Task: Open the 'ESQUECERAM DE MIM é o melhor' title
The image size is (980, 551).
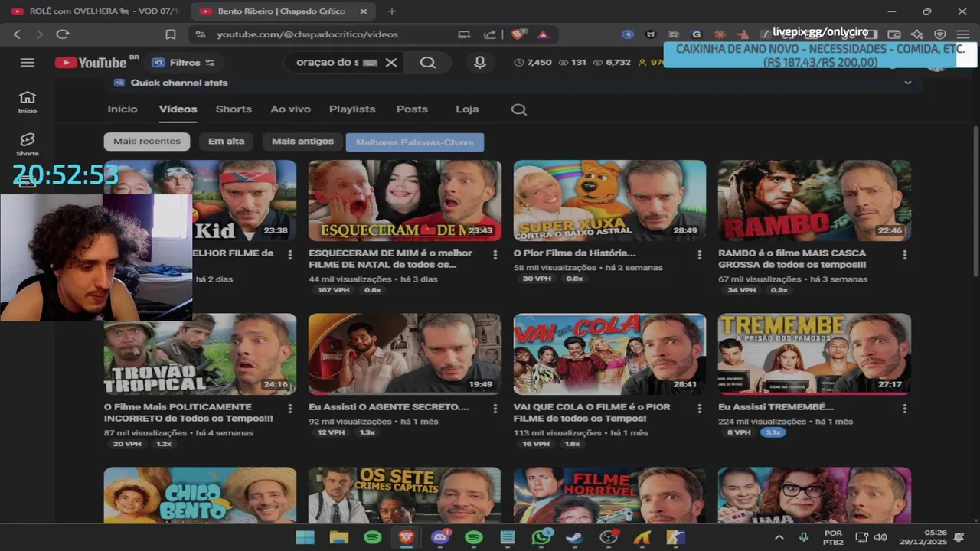Action: pyautogui.click(x=390, y=259)
